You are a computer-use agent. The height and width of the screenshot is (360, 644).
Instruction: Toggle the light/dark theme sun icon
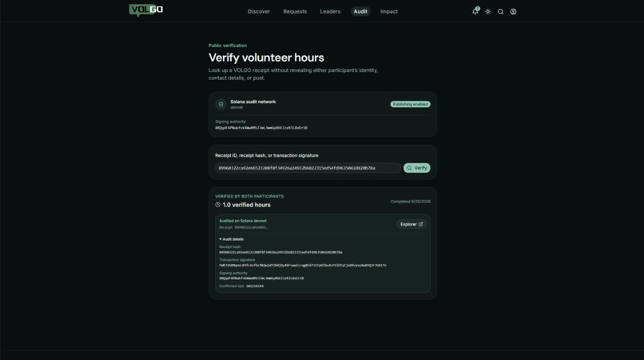(488, 11)
